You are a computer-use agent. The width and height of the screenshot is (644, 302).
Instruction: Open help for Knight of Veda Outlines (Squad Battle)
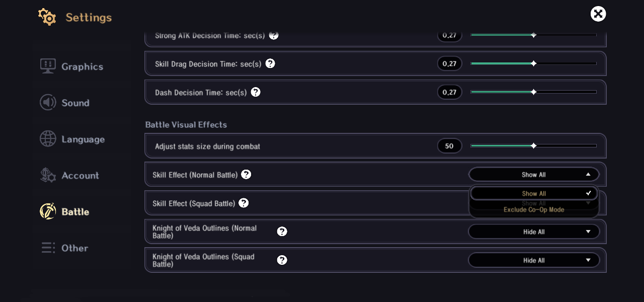pyautogui.click(x=282, y=260)
